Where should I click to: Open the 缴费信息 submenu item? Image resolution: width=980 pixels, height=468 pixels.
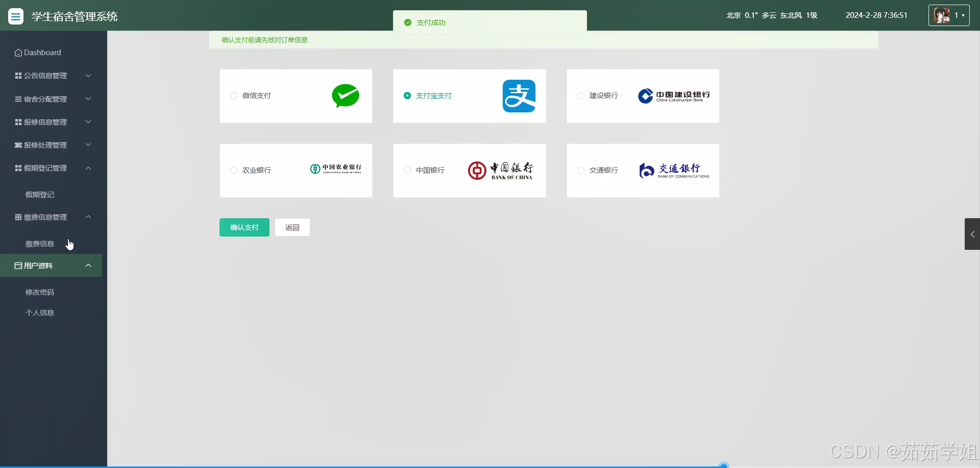pos(40,244)
